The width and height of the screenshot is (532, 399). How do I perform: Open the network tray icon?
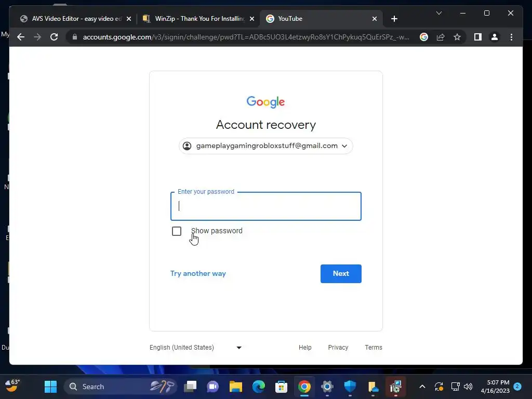point(455,387)
